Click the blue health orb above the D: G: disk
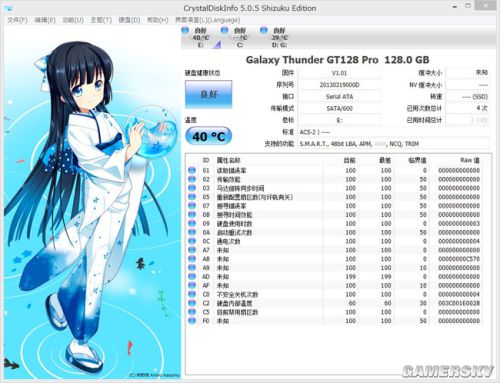Image resolution: width=500 pixels, height=383 pixels. (x=264, y=30)
